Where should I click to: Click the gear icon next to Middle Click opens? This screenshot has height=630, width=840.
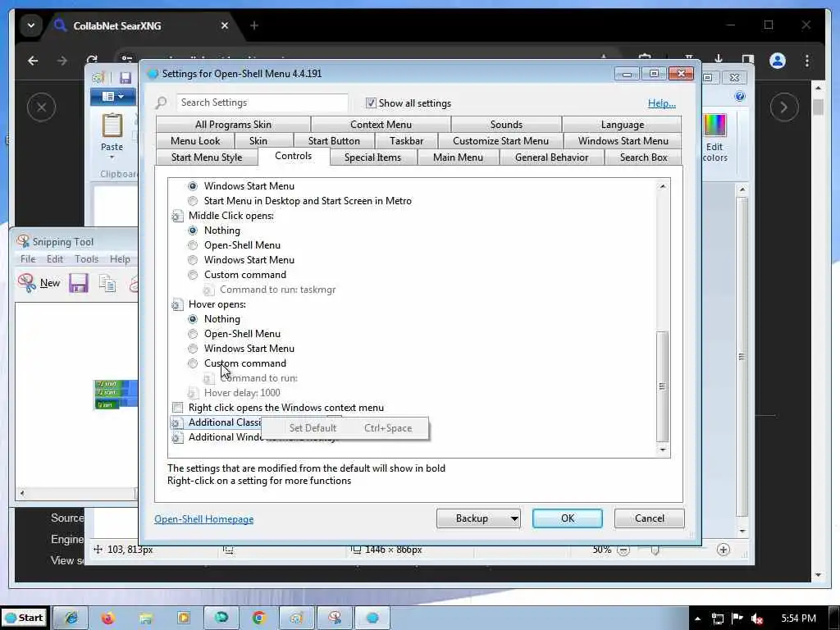point(177,216)
